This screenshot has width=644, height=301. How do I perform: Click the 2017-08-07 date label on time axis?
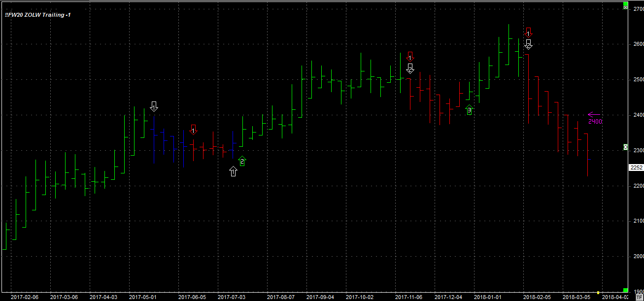pyautogui.click(x=280, y=297)
